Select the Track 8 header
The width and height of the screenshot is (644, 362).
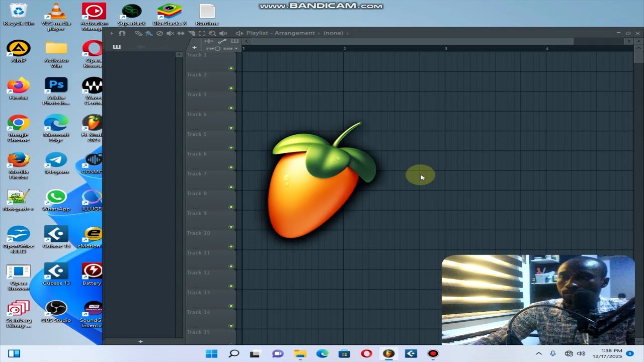click(211, 200)
